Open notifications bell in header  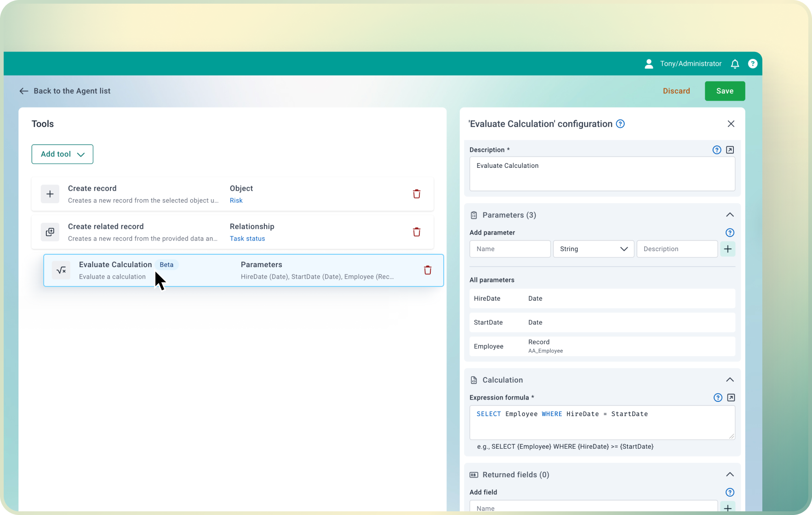pos(735,64)
